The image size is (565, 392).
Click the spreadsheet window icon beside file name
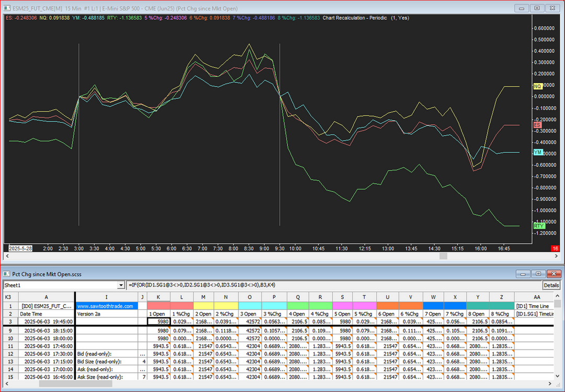coord(7,274)
